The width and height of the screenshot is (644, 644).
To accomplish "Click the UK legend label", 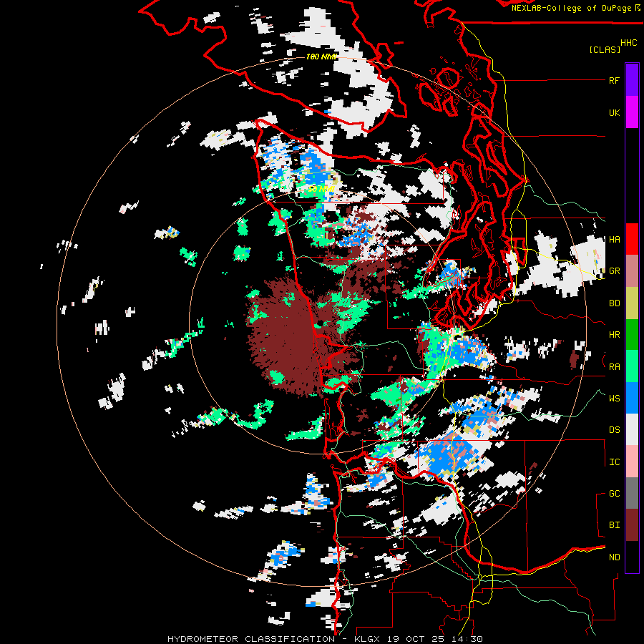I will (614, 112).
